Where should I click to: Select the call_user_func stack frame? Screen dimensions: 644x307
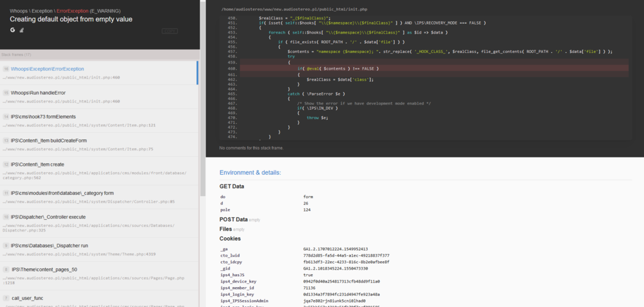click(x=27, y=298)
